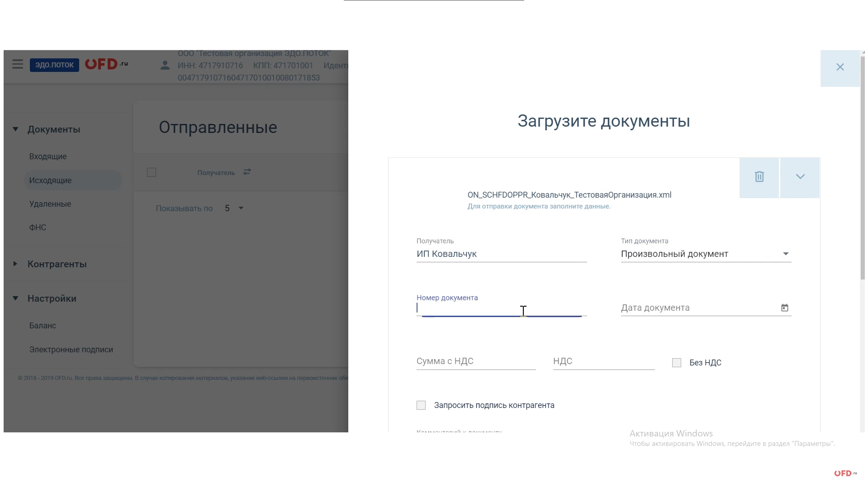Click the ЭДО.ПОТОК logo badge
This screenshot has width=868, height=488.
[x=54, y=65]
